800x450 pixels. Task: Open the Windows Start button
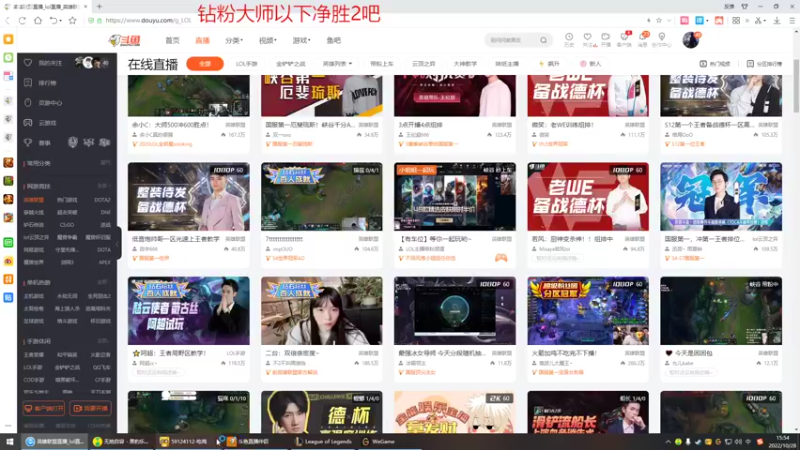(x=10, y=441)
